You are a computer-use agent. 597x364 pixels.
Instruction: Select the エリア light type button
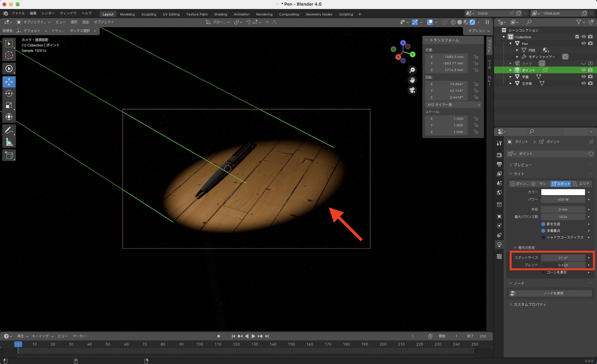[x=581, y=184]
